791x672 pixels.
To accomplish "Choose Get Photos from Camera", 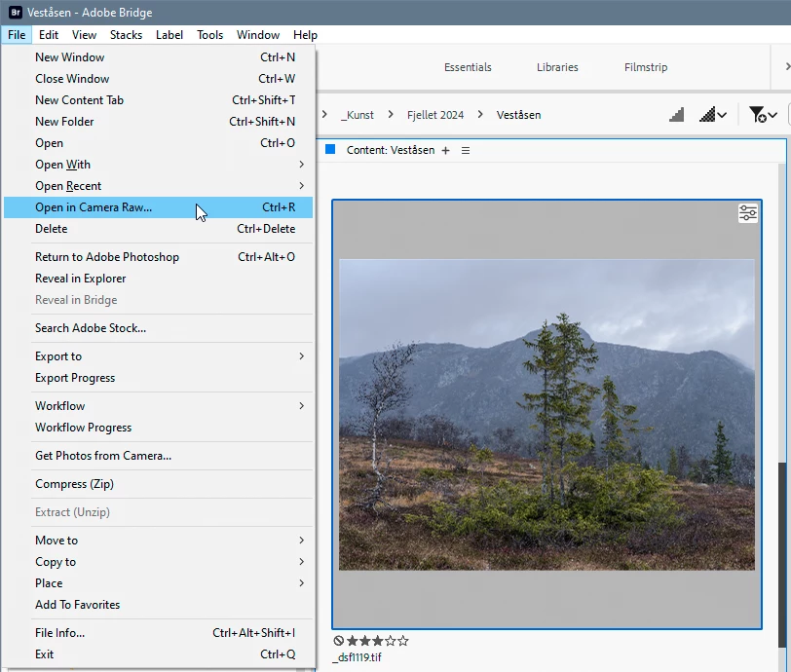I will tap(159, 456).
